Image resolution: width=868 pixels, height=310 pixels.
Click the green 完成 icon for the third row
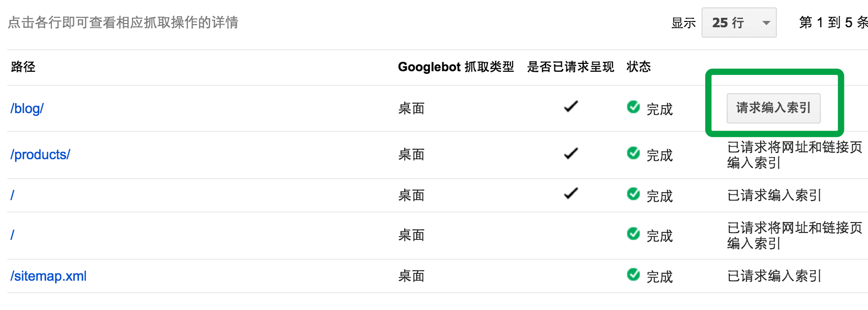[x=633, y=194]
